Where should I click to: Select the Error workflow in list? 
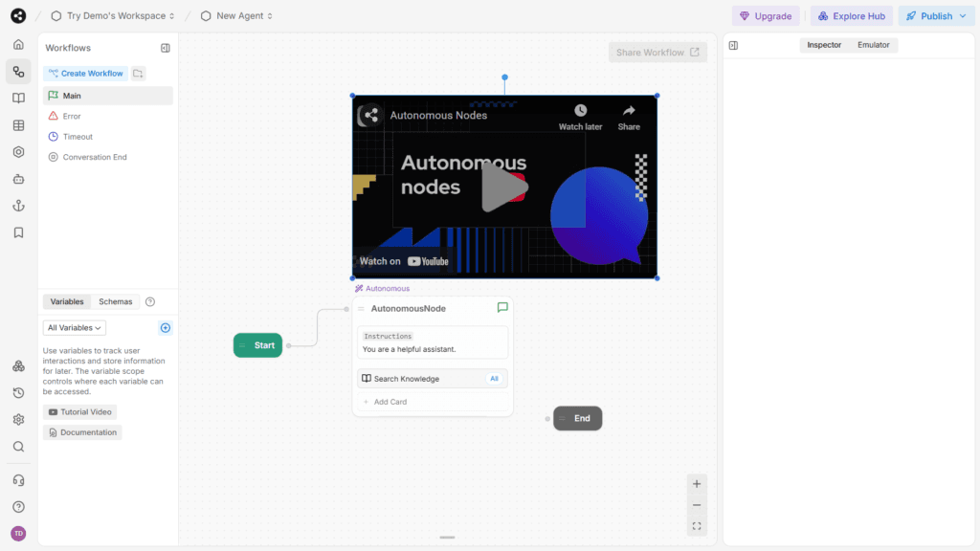pos(72,117)
